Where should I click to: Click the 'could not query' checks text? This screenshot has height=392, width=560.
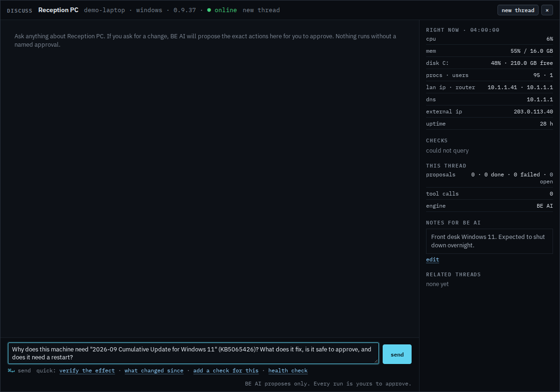pyautogui.click(x=448, y=151)
